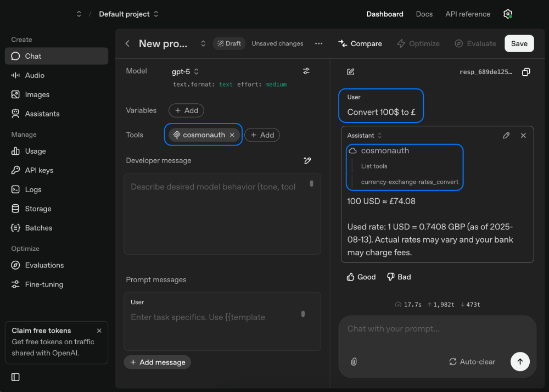Click response ID resp_689de125
The width and height of the screenshot is (549, 392).
coord(486,72)
